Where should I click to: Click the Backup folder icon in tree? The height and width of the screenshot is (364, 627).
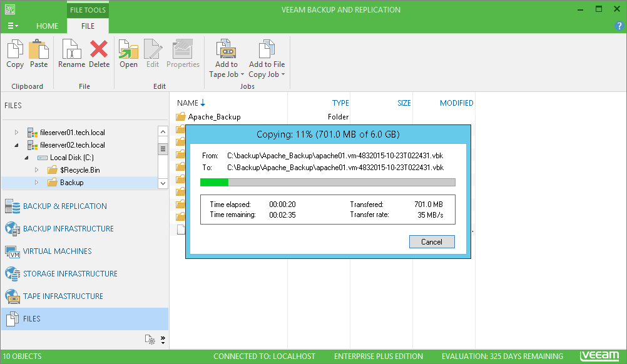53,183
